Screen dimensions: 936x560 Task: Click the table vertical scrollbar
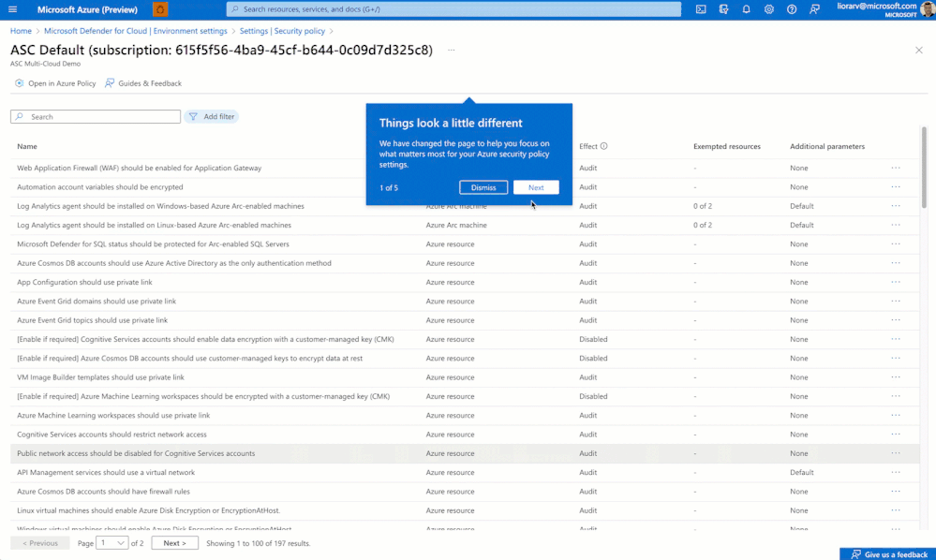click(924, 167)
